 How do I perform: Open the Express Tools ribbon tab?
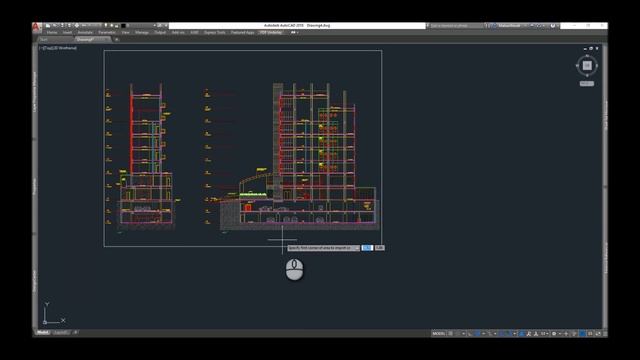[215, 33]
